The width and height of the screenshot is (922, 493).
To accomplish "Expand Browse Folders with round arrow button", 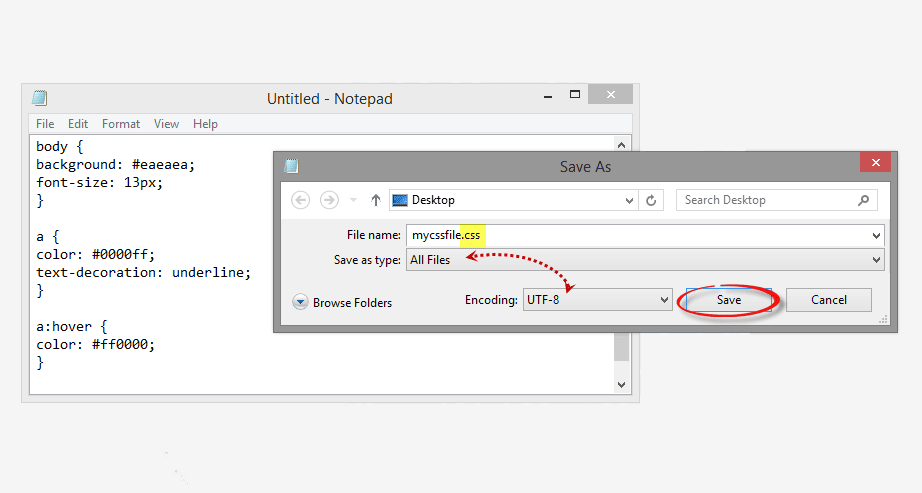I will pyautogui.click(x=300, y=302).
